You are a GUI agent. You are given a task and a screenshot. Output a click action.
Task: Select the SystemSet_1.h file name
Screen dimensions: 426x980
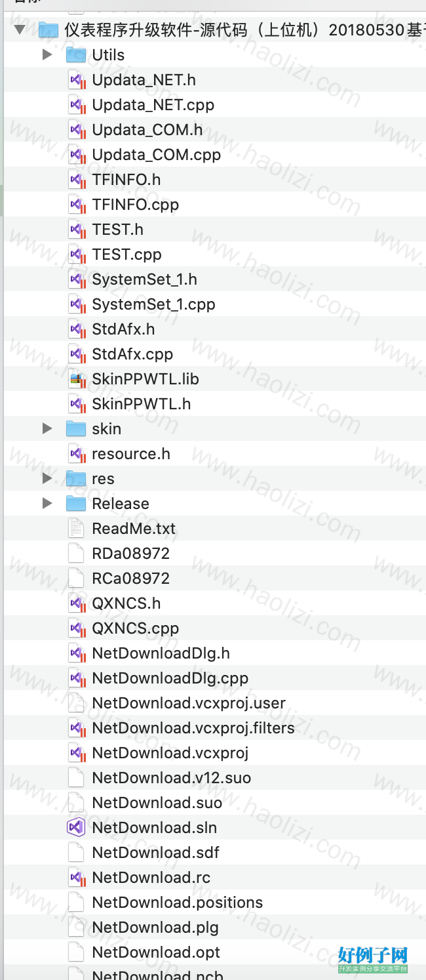point(144,279)
